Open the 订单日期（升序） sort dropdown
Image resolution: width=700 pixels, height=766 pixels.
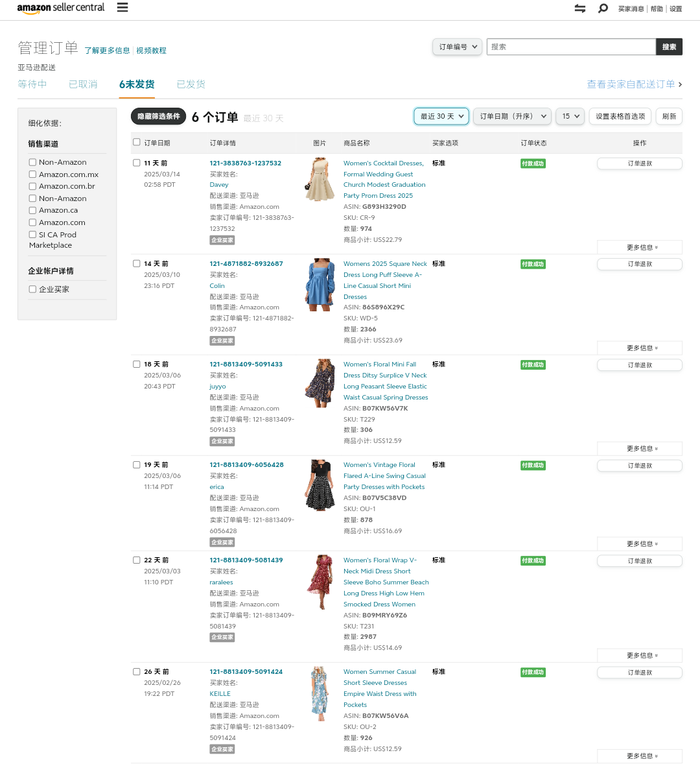(512, 116)
